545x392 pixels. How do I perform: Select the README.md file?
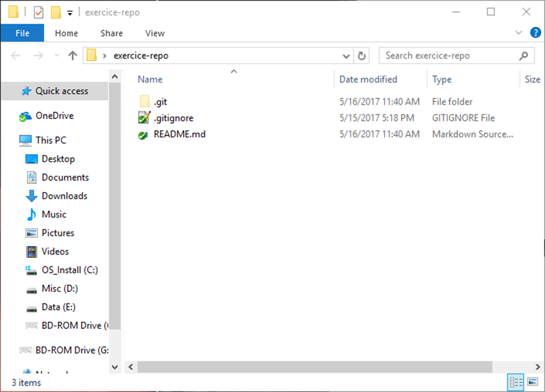click(x=179, y=134)
